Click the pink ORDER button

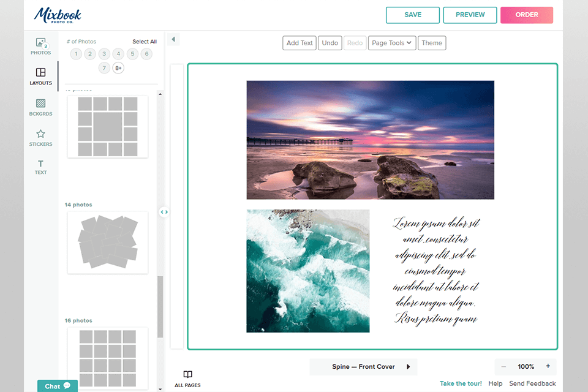coord(527,15)
